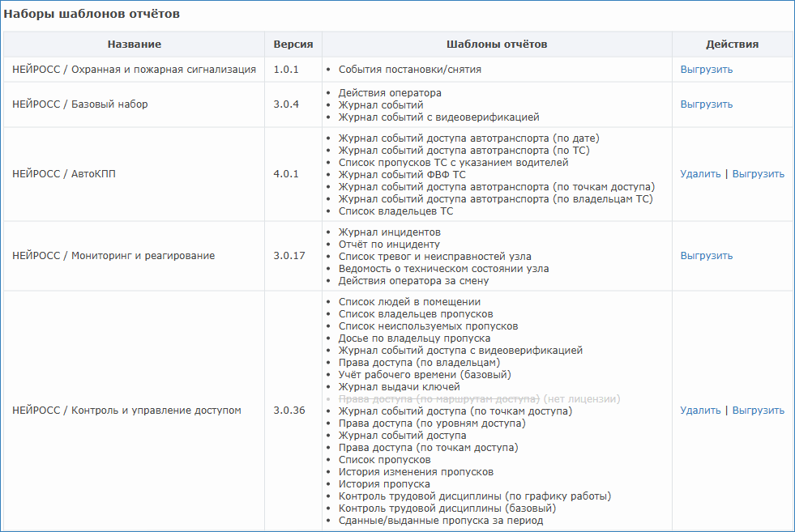
Task: Click template Учёт рабочего времени (базовый)
Action: pos(425,375)
